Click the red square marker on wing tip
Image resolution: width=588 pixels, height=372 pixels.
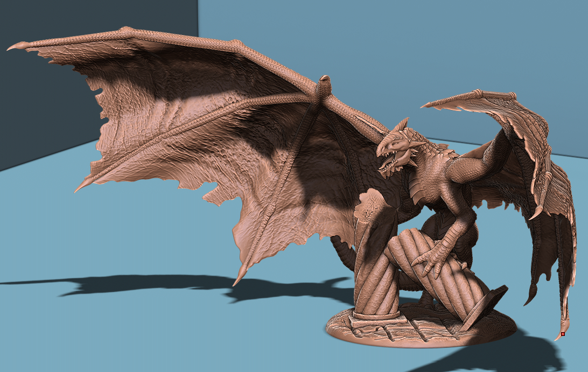(x=563, y=334)
